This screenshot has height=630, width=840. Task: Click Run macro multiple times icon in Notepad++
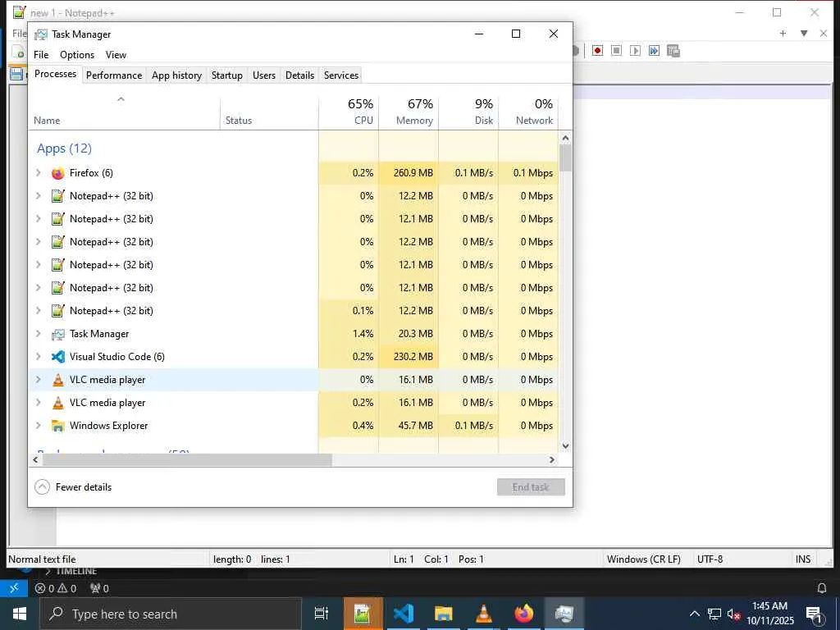[x=654, y=50]
